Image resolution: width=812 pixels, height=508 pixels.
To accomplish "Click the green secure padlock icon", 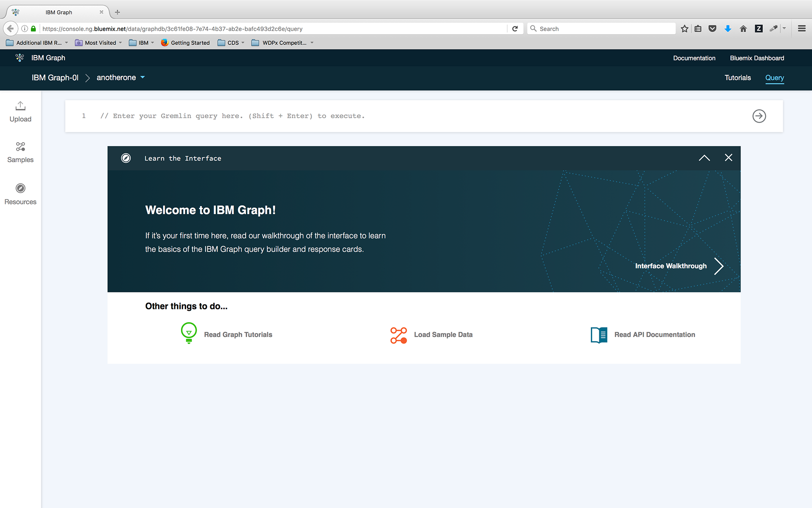I will coord(33,29).
